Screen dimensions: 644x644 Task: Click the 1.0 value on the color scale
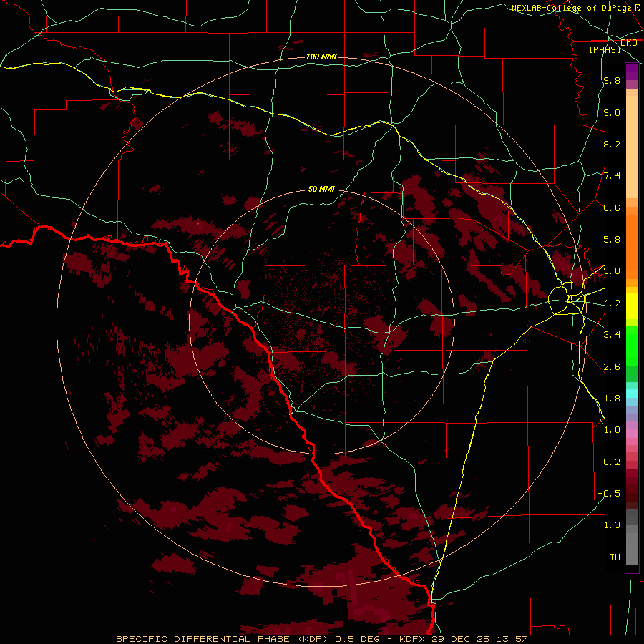click(612, 430)
